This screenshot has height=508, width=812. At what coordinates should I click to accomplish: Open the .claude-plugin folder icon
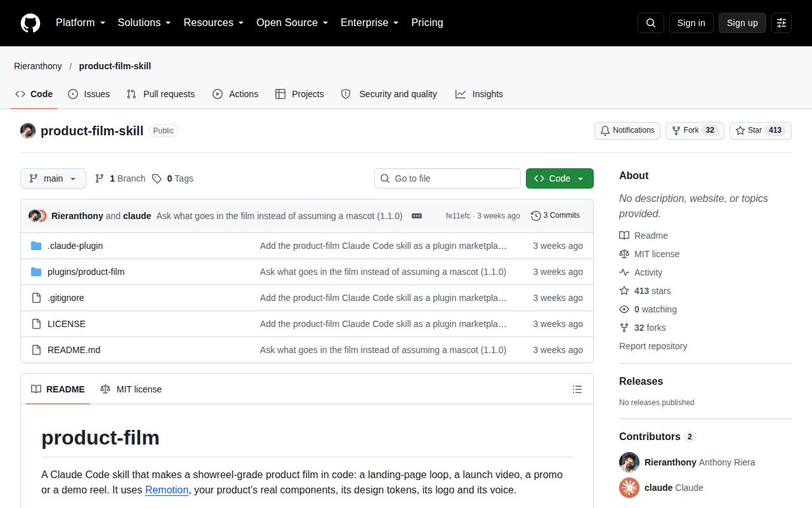(36, 246)
